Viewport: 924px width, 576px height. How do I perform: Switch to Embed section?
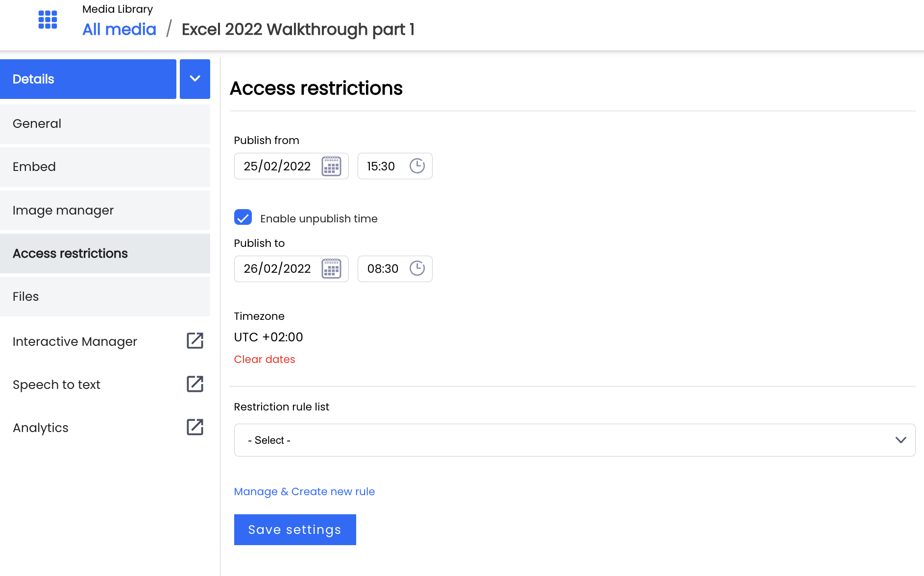click(x=105, y=167)
